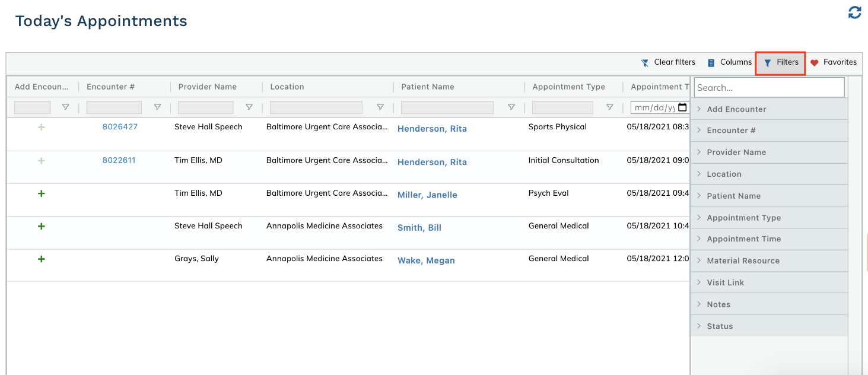Viewport: 868px width, 375px height.
Task: Expand Status filter group
Action: pos(700,326)
